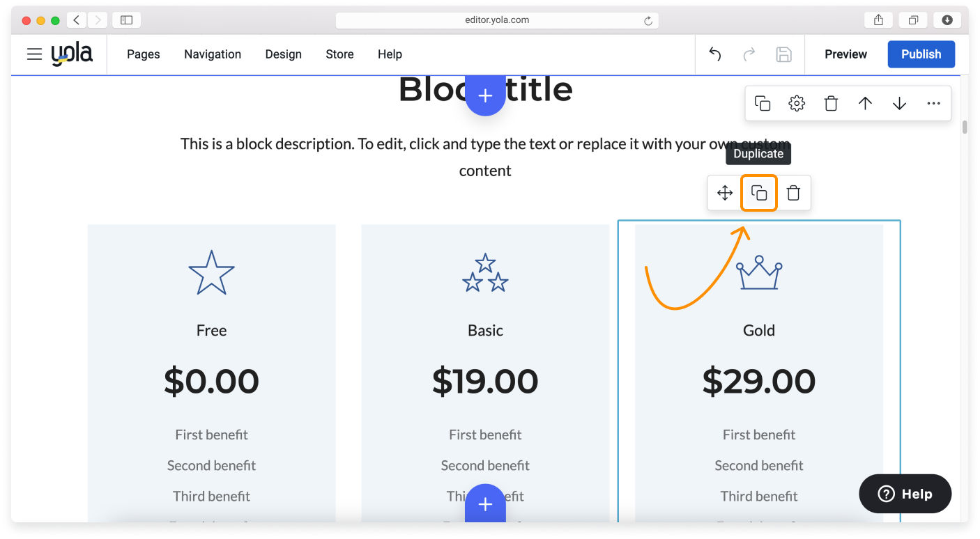The width and height of the screenshot is (980, 539).
Task: Undo the last change
Action: click(x=714, y=54)
